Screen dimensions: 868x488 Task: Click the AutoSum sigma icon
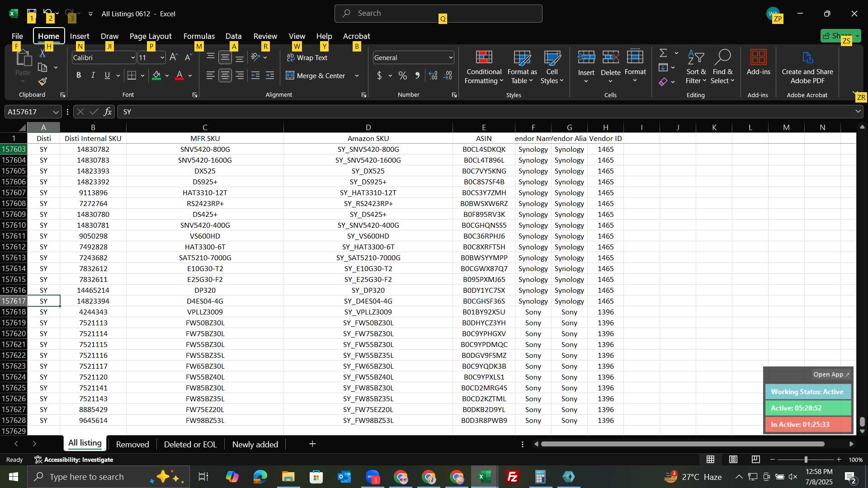(663, 53)
